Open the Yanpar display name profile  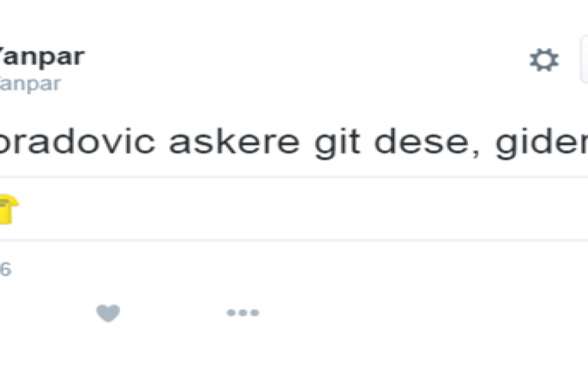(x=42, y=57)
